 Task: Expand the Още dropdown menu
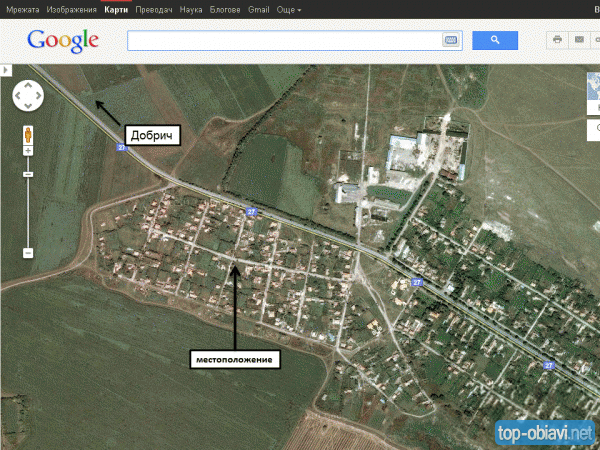pyautogui.click(x=289, y=10)
